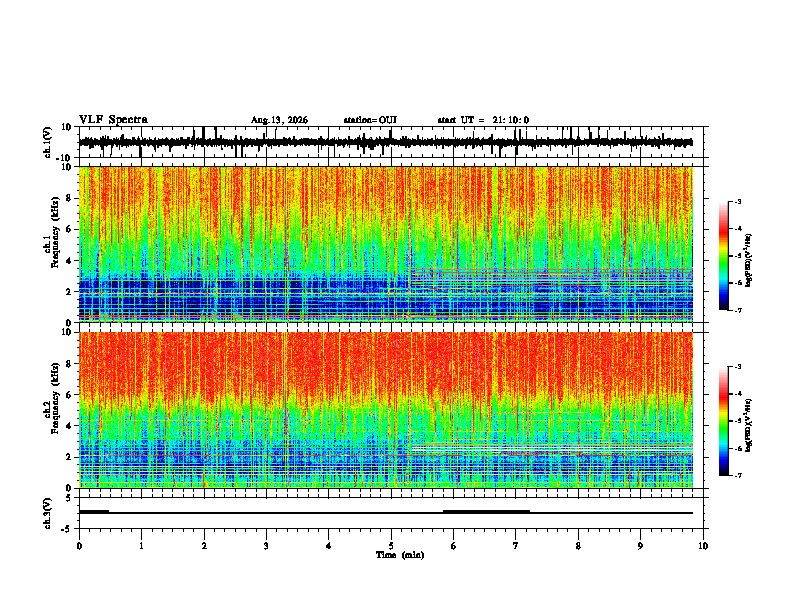792x612 pixels.
Task: Click the "8" kHz tick of ch.1 spectrogram
Action: pos(70,198)
